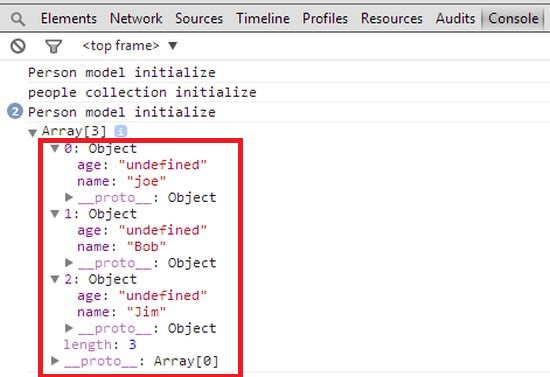
Task: Open the Sources tab
Action: (199, 18)
